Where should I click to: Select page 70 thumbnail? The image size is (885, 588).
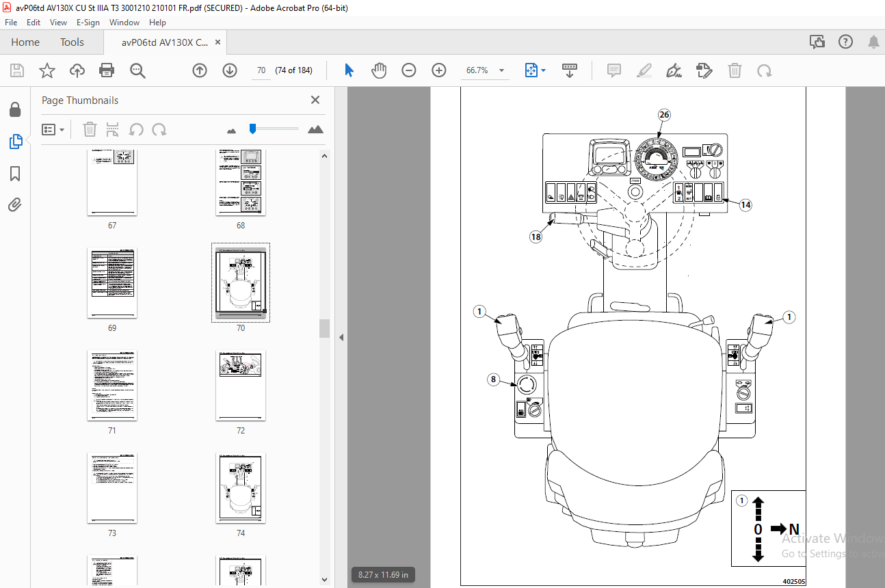click(x=241, y=283)
